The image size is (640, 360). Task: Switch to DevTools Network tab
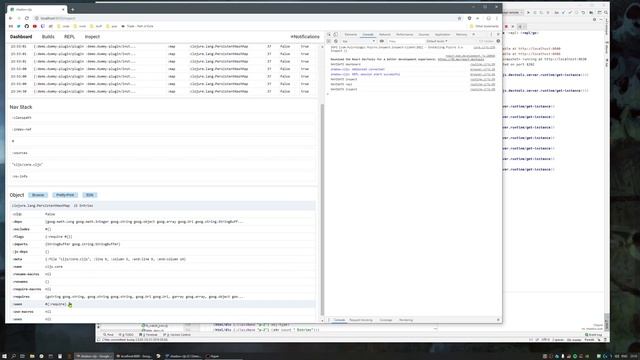(384, 35)
